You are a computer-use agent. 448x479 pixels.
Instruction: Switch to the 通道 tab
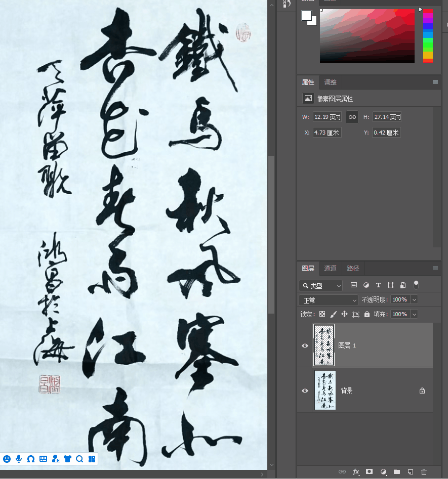click(x=330, y=268)
